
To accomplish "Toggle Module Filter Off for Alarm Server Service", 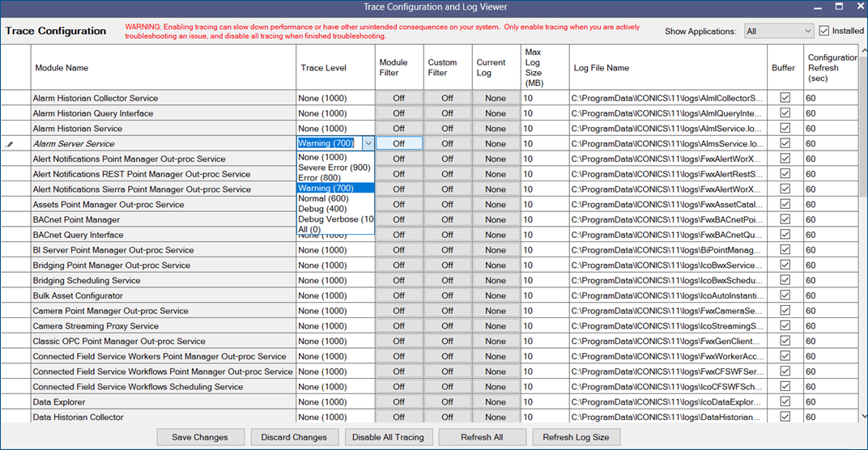I will tap(399, 143).
